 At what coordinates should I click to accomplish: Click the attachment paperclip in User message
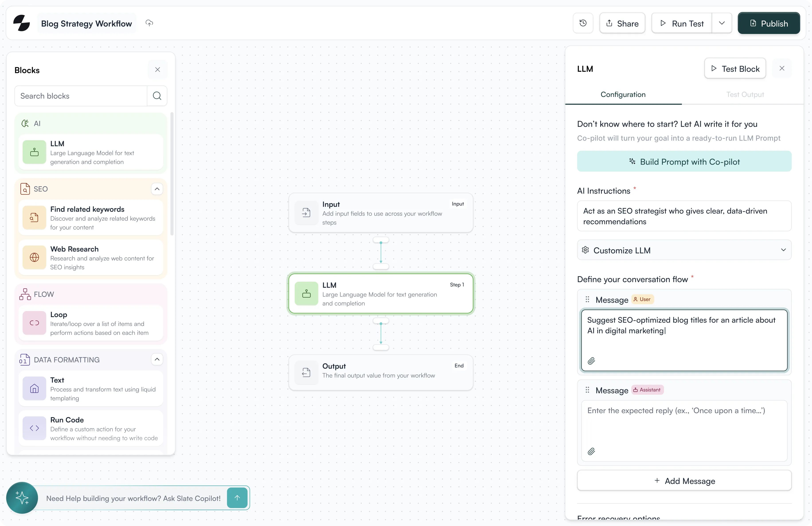coord(591,361)
